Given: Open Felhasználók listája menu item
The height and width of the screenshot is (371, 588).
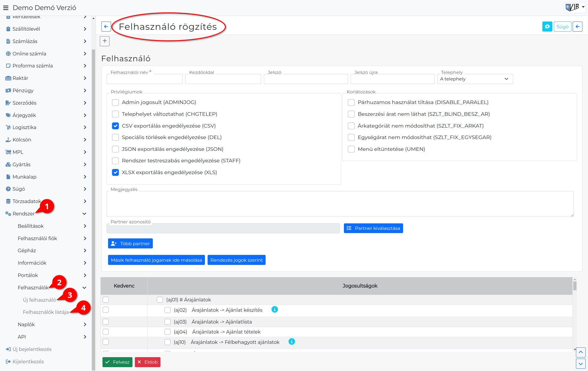Looking at the screenshot, I should tap(46, 312).
